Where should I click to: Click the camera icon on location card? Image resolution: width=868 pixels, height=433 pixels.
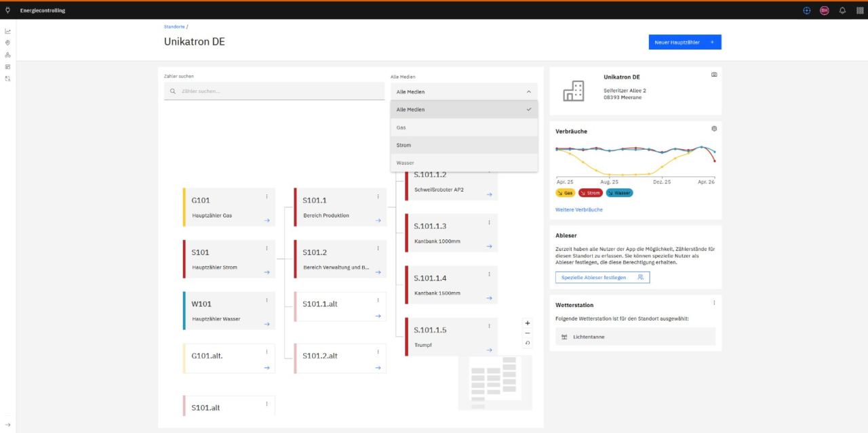[x=714, y=75]
